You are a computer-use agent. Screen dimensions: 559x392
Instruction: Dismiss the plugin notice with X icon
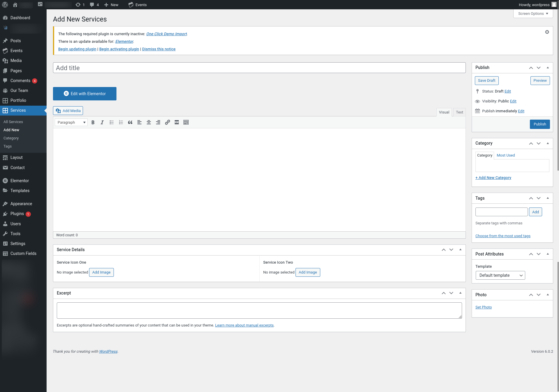547,32
